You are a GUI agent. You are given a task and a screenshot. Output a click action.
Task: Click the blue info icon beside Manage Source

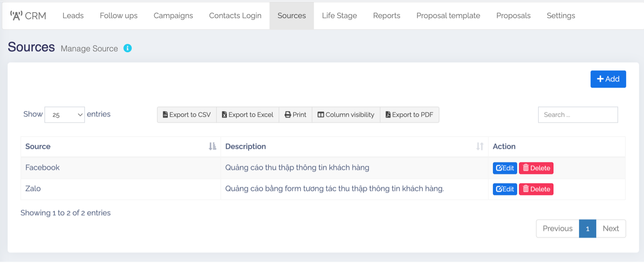127,48
